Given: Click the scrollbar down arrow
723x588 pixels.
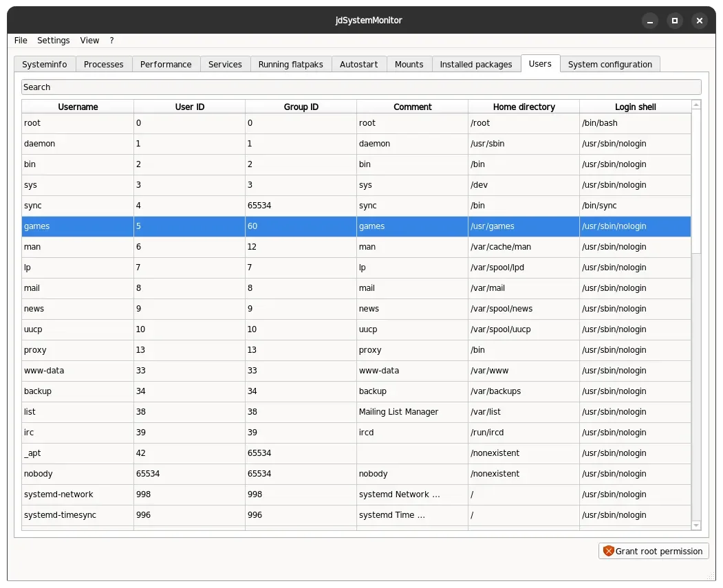Looking at the screenshot, I should click(x=696, y=525).
